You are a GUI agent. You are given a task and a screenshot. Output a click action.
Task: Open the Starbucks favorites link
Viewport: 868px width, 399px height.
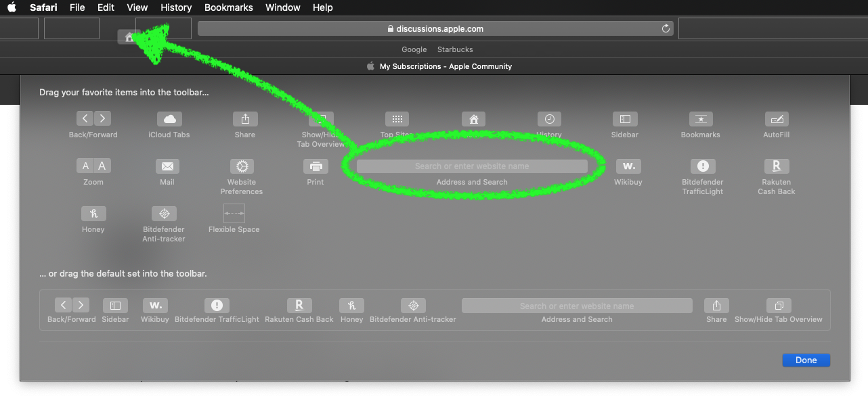pyautogui.click(x=455, y=49)
